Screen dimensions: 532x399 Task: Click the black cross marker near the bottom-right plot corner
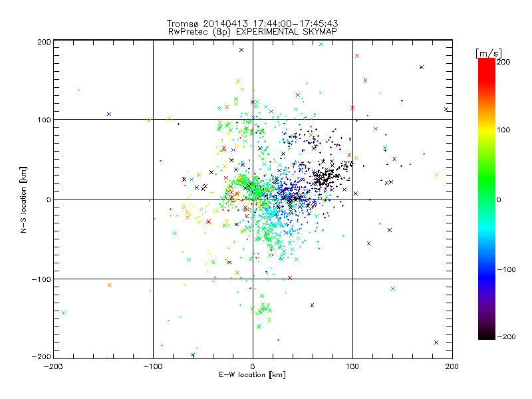pyautogui.click(x=436, y=342)
